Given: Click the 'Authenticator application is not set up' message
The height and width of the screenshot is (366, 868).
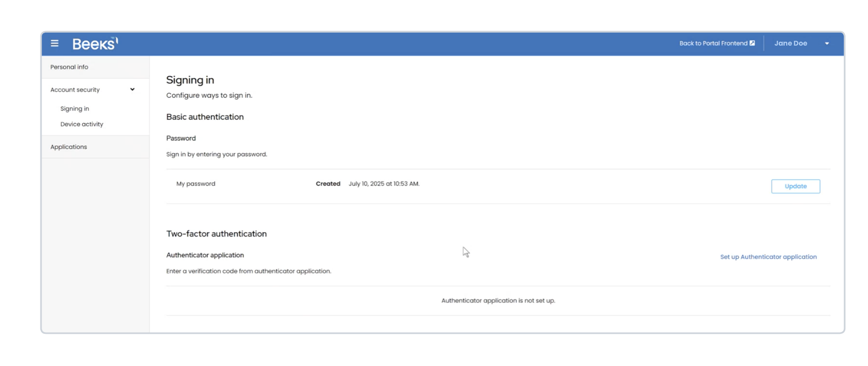Looking at the screenshot, I should click(498, 300).
